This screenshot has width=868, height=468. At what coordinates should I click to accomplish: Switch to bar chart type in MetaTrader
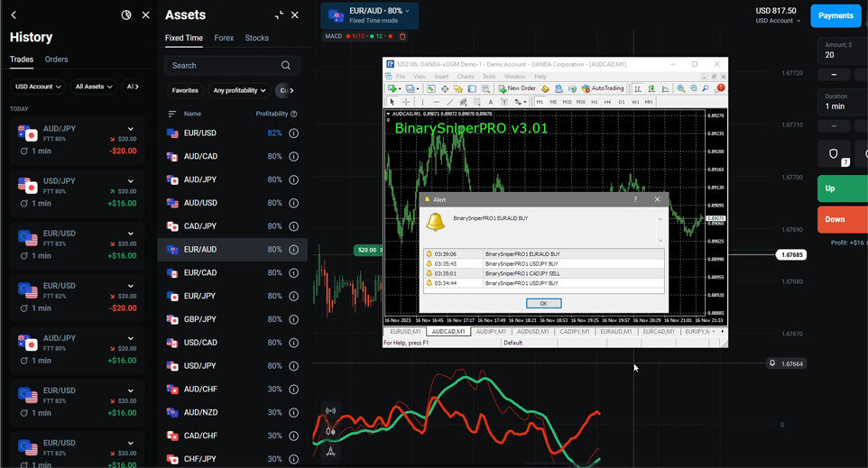[638, 88]
